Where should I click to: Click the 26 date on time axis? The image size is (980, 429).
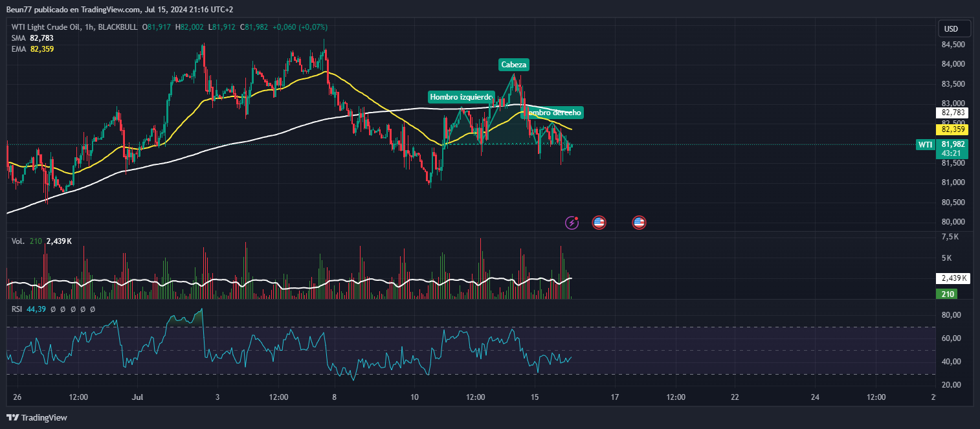(x=17, y=396)
